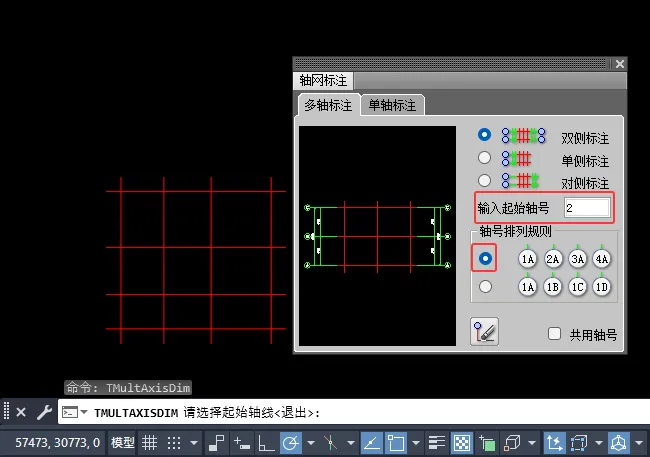650x457 pixels.
Task: Toggle object snap tracking icon
Action: click(x=372, y=443)
